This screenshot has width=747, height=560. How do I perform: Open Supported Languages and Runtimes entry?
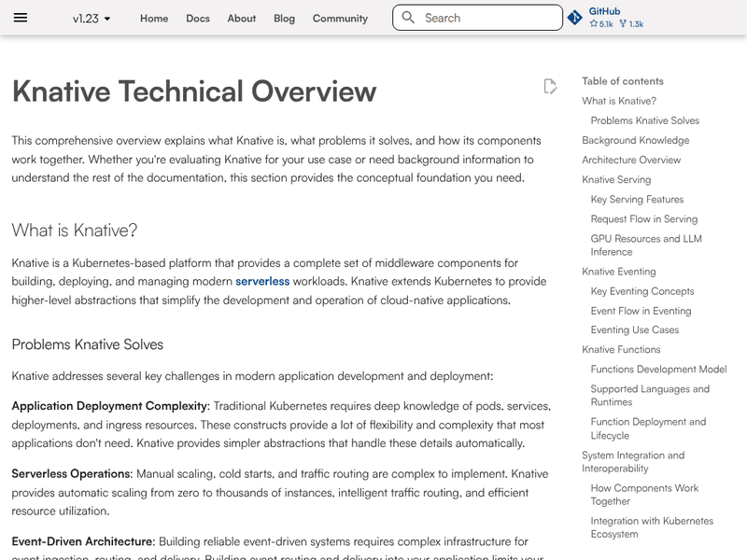point(650,395)
